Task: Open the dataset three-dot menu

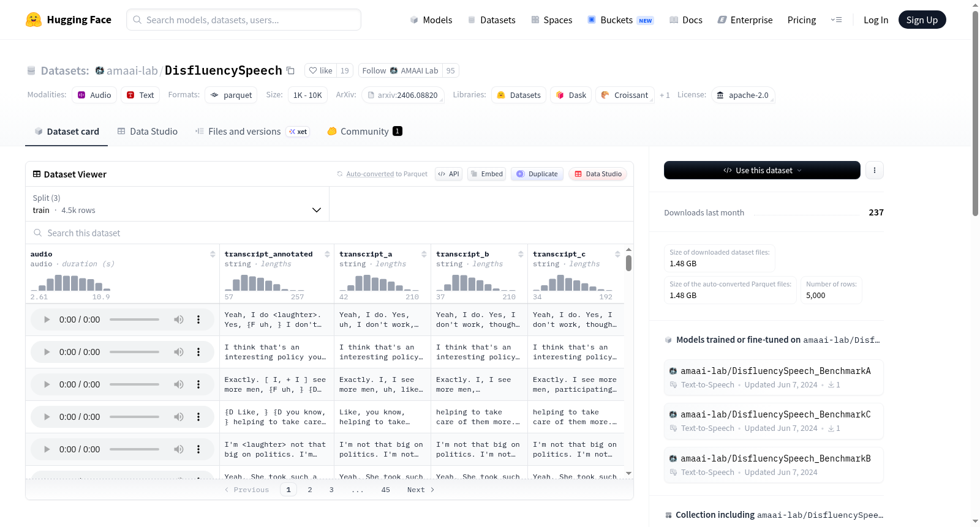Action: 875,170
